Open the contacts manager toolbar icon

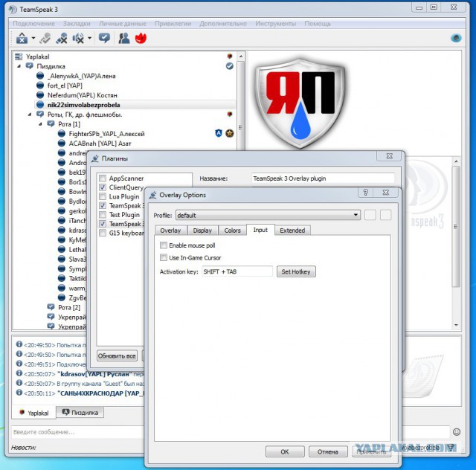pyautogui.click(x=124, y=38)
